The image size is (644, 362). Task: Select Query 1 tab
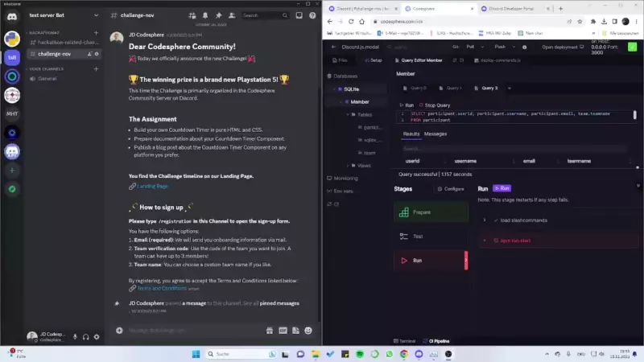pyautogui.click(x=451, y=88)
